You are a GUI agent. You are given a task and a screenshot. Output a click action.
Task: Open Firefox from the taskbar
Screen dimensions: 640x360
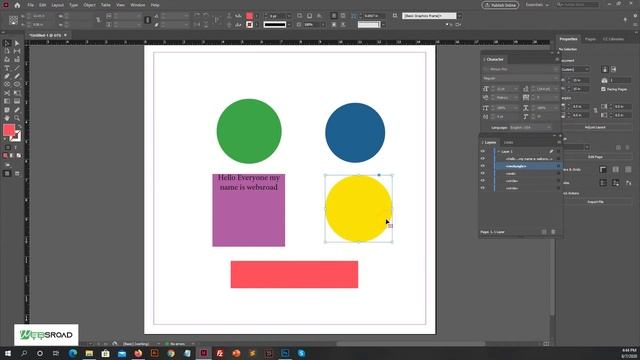point(138,353)
